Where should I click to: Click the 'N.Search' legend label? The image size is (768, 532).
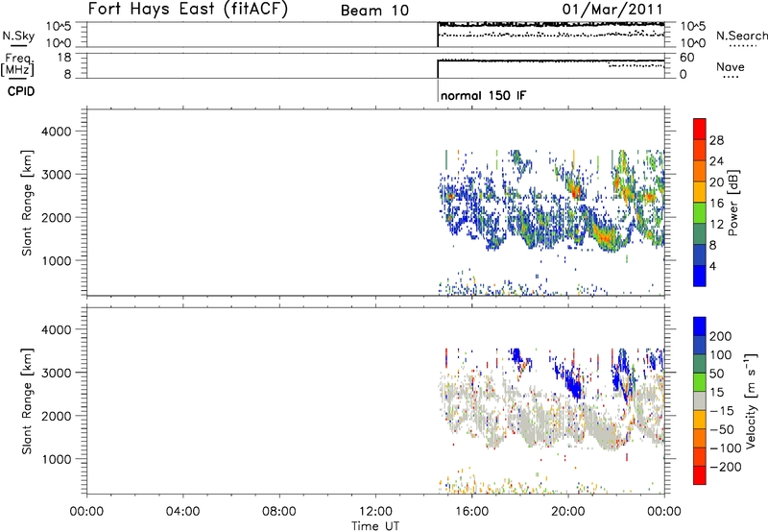(742, 36)
